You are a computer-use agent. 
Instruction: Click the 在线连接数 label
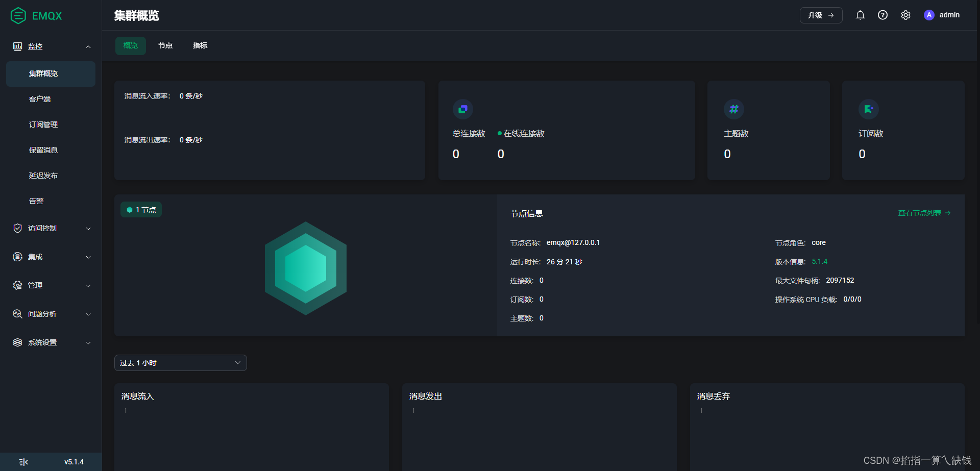click(524, 133)
